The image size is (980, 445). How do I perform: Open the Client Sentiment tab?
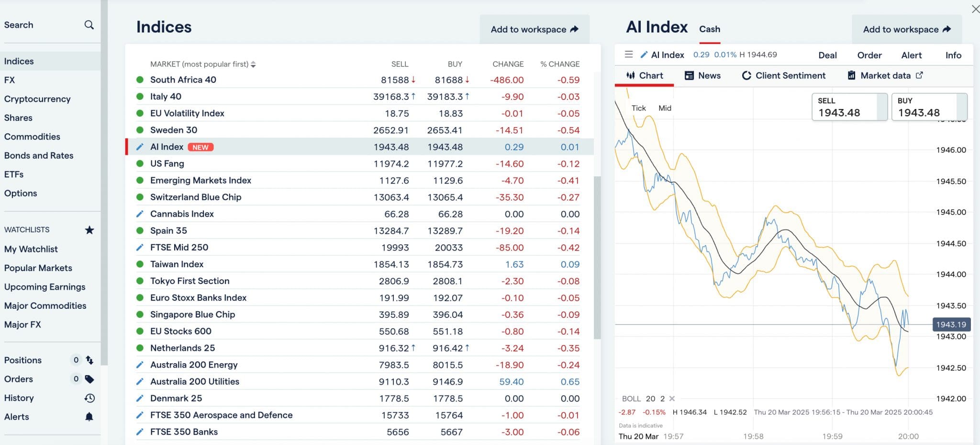pos(783,76)
